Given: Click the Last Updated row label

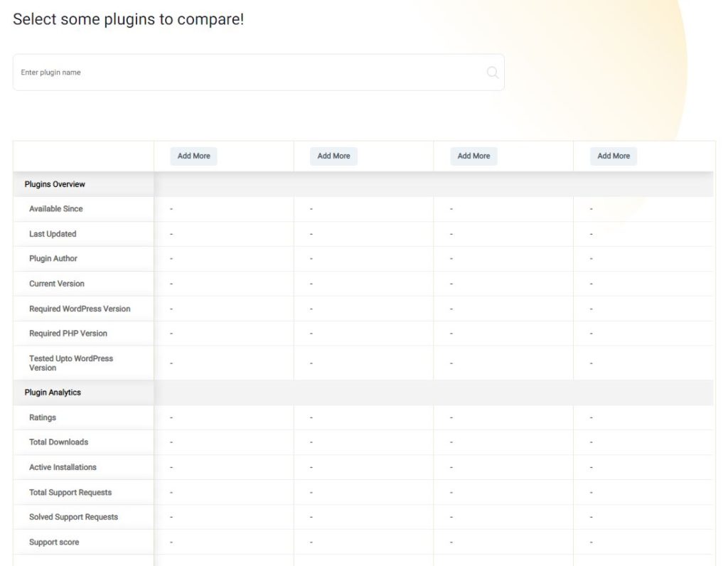Looking at the screenshot, I should (53, 234).
